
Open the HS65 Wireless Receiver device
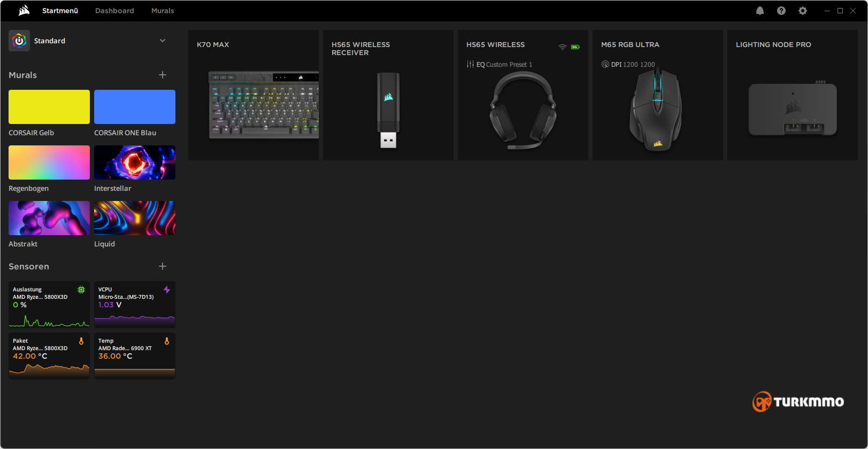[x=388, y=95]
